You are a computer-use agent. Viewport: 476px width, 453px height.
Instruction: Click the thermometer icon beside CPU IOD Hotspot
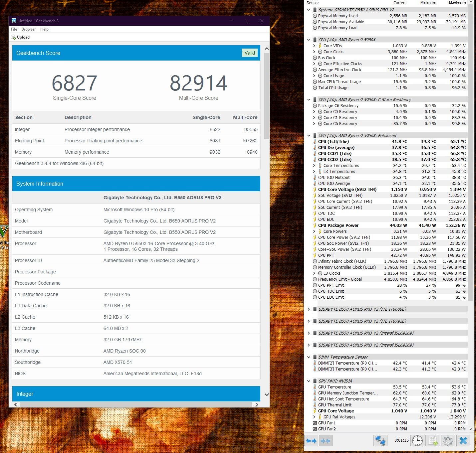tap(315, 177)
